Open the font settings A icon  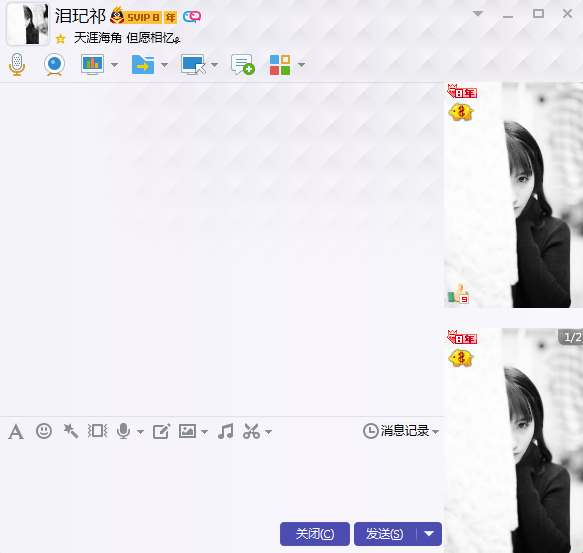pyautogui.click(x=16, y=432)
